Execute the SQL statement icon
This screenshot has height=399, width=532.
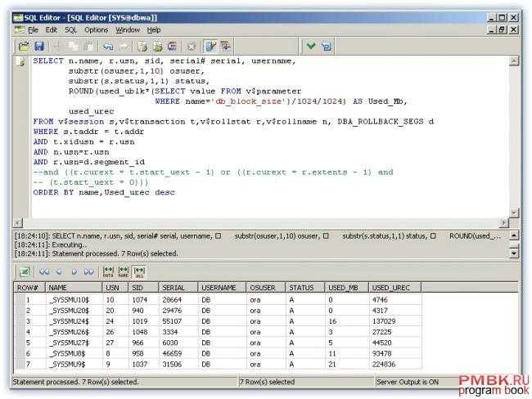tap(142, 47)
